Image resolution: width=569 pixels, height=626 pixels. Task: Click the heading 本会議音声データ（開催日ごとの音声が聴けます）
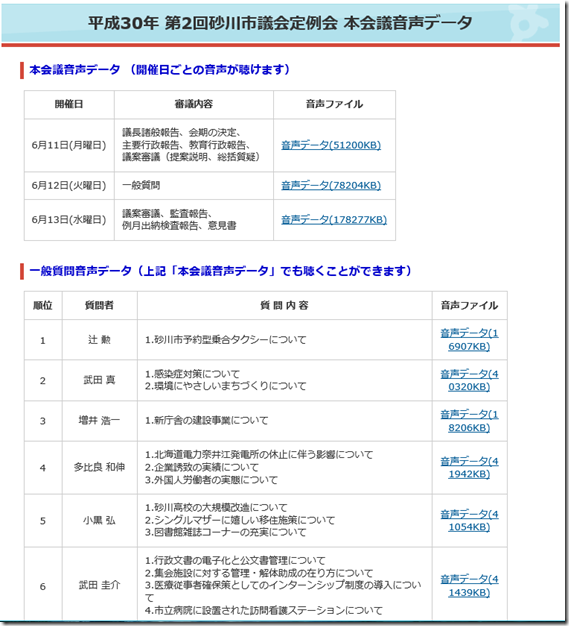tap(159, 69)
